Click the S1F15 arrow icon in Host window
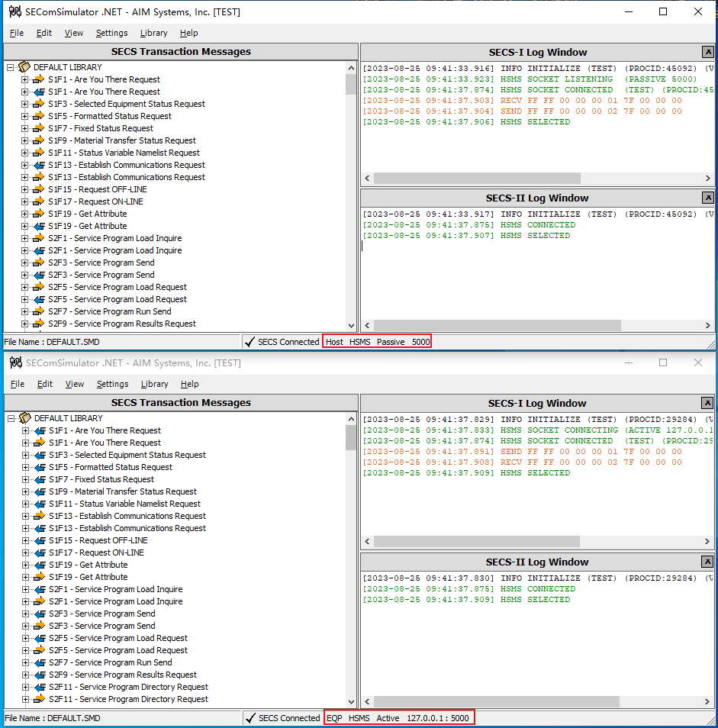This screenshot has width=718, height=728. coord(38,189)
